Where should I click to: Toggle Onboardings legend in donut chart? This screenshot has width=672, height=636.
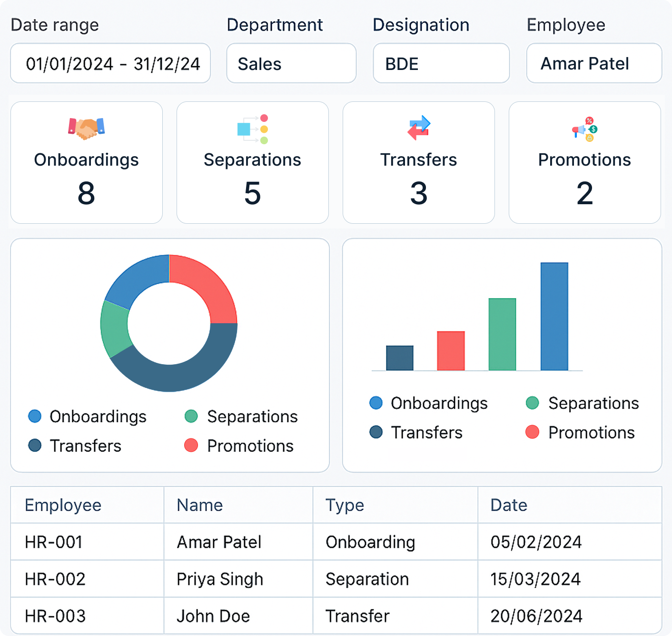pos(88,417)
